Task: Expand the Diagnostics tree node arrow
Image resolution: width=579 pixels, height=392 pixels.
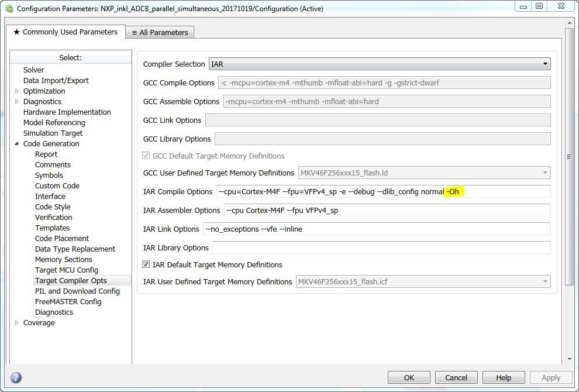Action: coord(16,101)
